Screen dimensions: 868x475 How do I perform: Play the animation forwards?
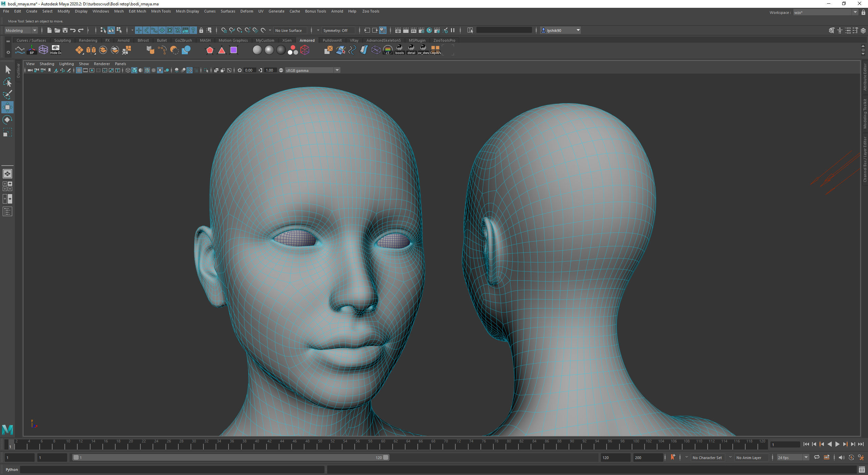click(837, 444)
